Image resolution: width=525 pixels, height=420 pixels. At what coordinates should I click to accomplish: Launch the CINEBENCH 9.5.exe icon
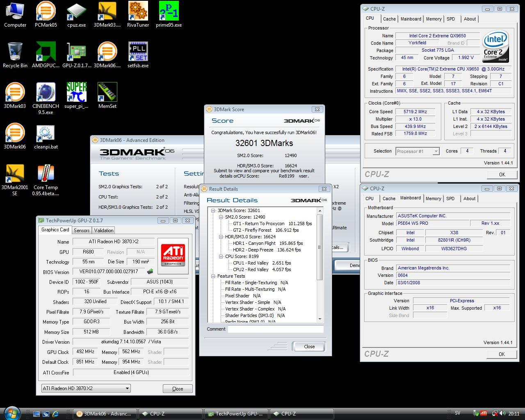point(46,98)
